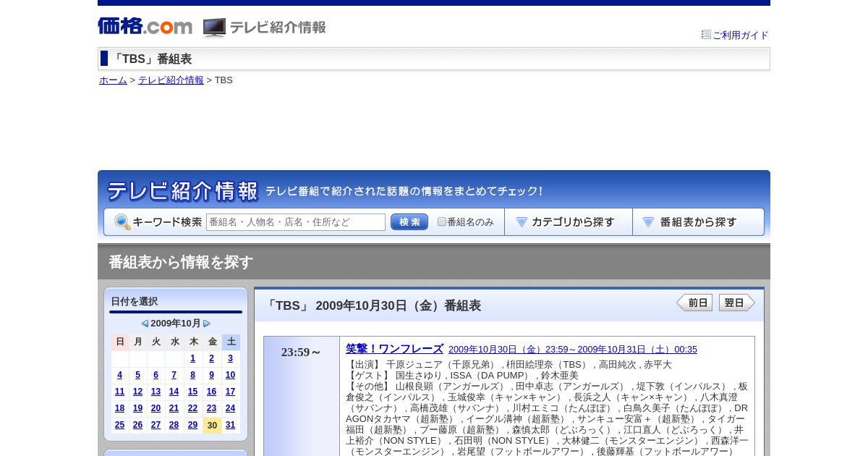Click the 前日 previous day button
The height and width of the screenshot is (456, 868).
(x=694, y=303)
